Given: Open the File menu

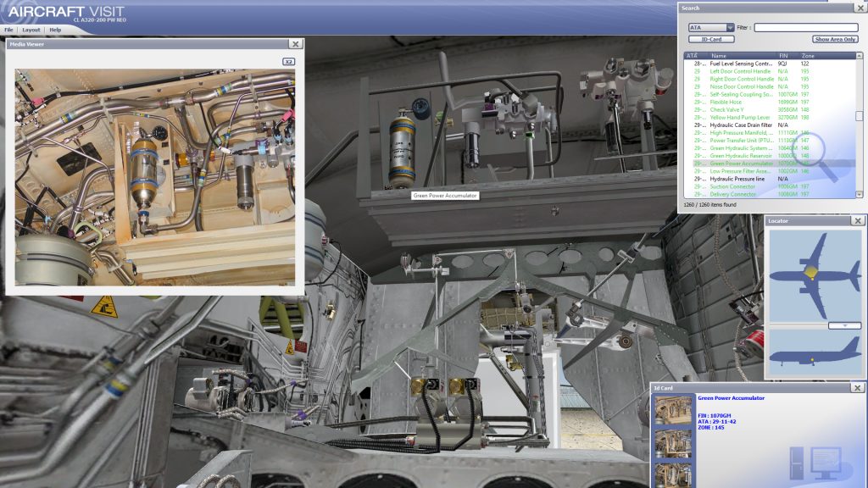Looking at the screenshot, I should (x=8, y=30).
